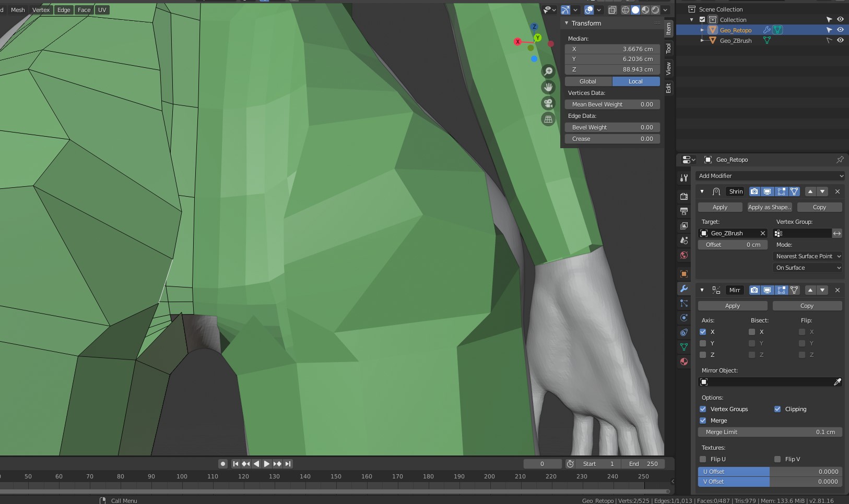Open the viewport shading options dropdown
Viewport: 849px width, 504px height.
tap(665, 10)
